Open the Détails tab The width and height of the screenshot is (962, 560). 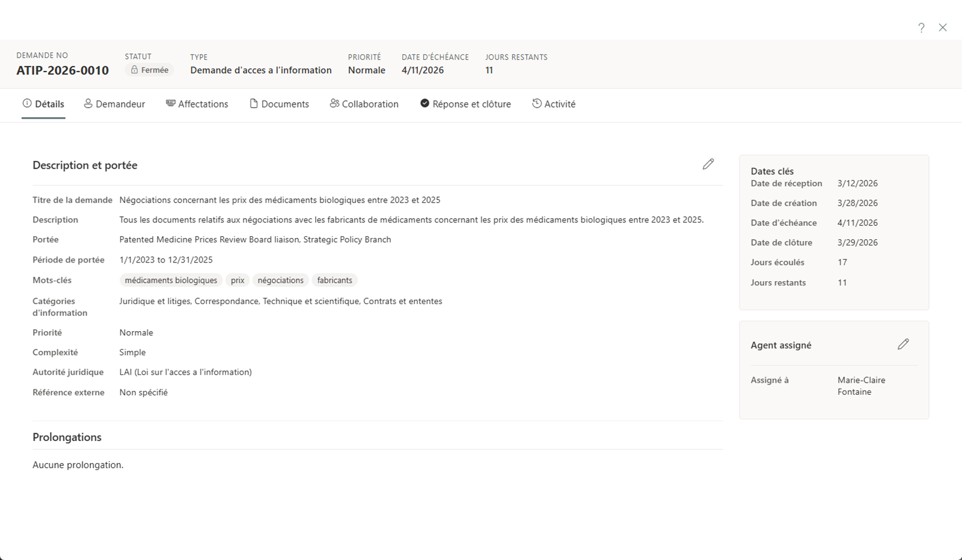point(43,104)
